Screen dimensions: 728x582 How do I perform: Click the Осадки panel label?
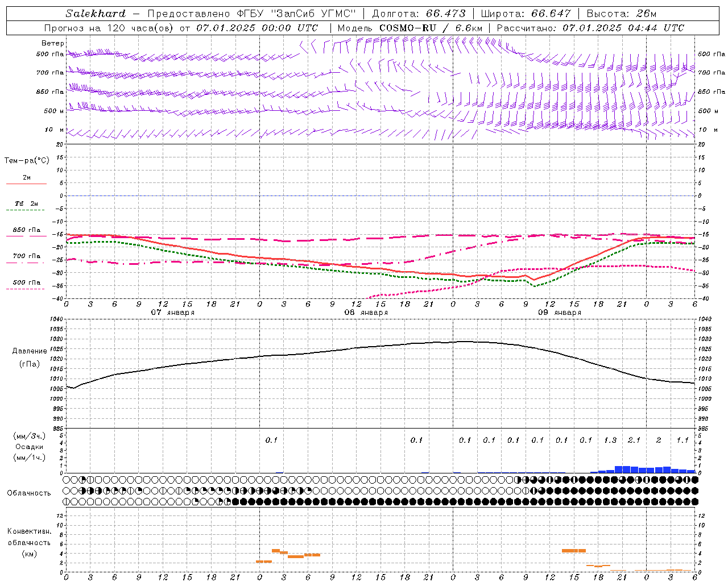[30, 447]
